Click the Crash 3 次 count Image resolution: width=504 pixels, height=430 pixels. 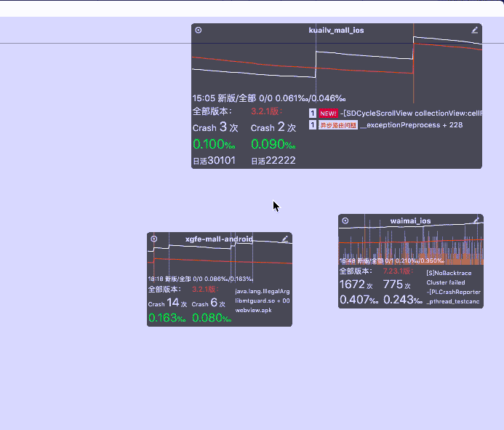215,127
